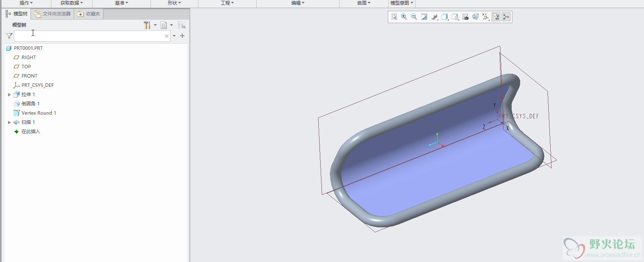The height and width of the screenshot is (262, 644).
Task: Clear the model tree search field
Action: click(x=167, y=36)
